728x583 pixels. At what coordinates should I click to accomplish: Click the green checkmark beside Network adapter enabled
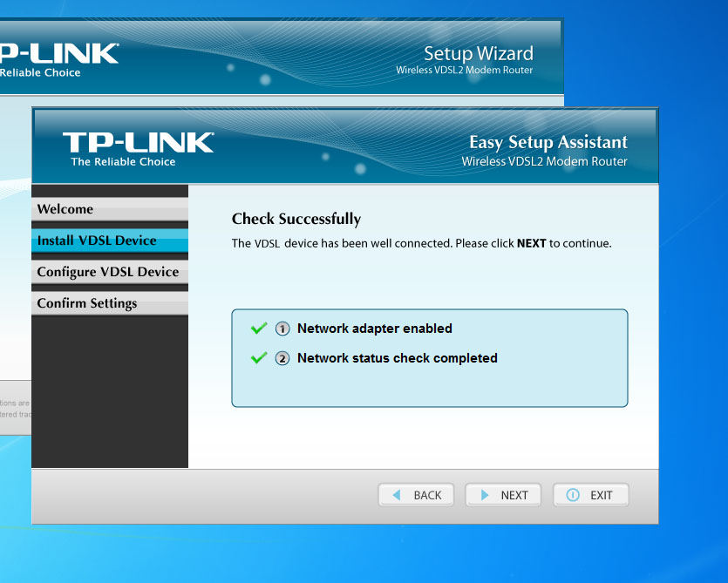[x=259, y=329]
